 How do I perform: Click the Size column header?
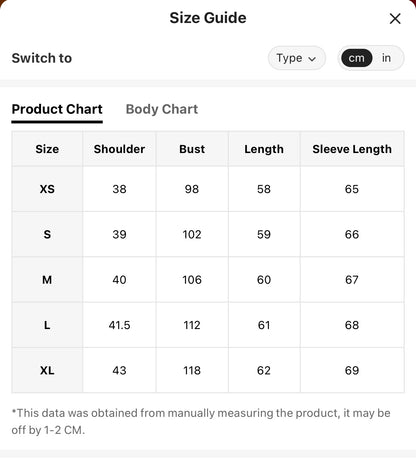coord(47,149)
